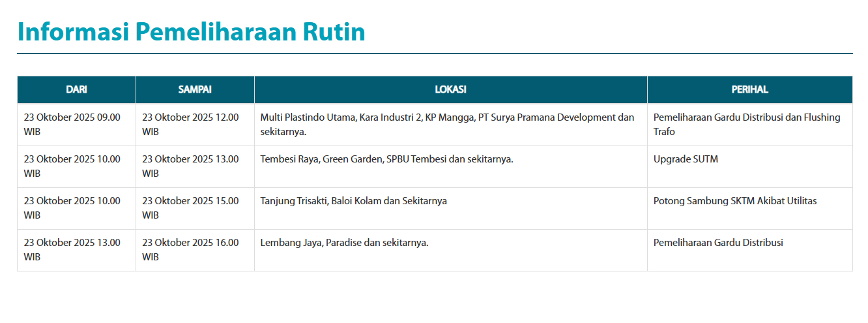
Task: Select the 16.00 WIB end time cell
Action: (190, 250)
